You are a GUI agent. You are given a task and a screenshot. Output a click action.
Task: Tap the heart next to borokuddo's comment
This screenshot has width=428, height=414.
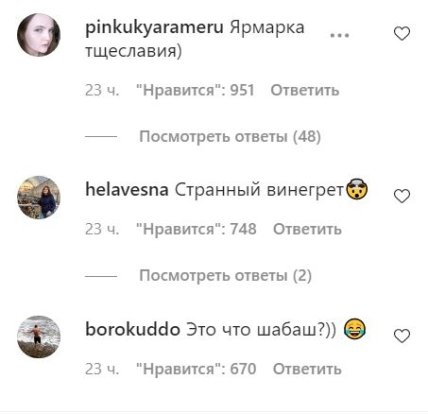pyautogui.click(x=402, y=336)
